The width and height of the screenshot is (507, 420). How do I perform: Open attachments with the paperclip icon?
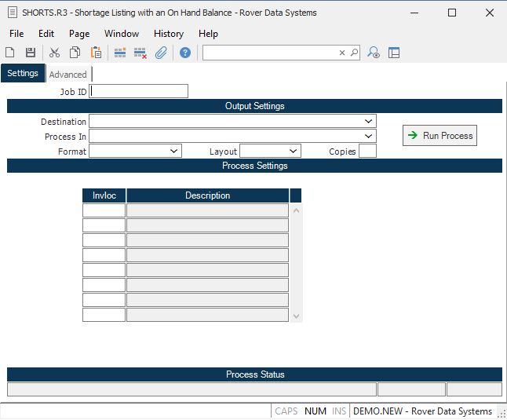(161, 53)
